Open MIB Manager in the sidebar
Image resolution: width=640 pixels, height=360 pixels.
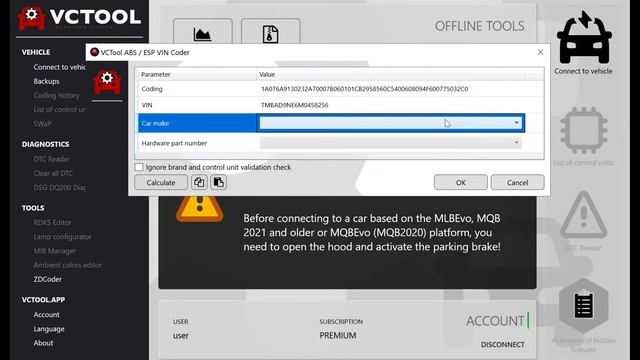[x=55, y=251]
